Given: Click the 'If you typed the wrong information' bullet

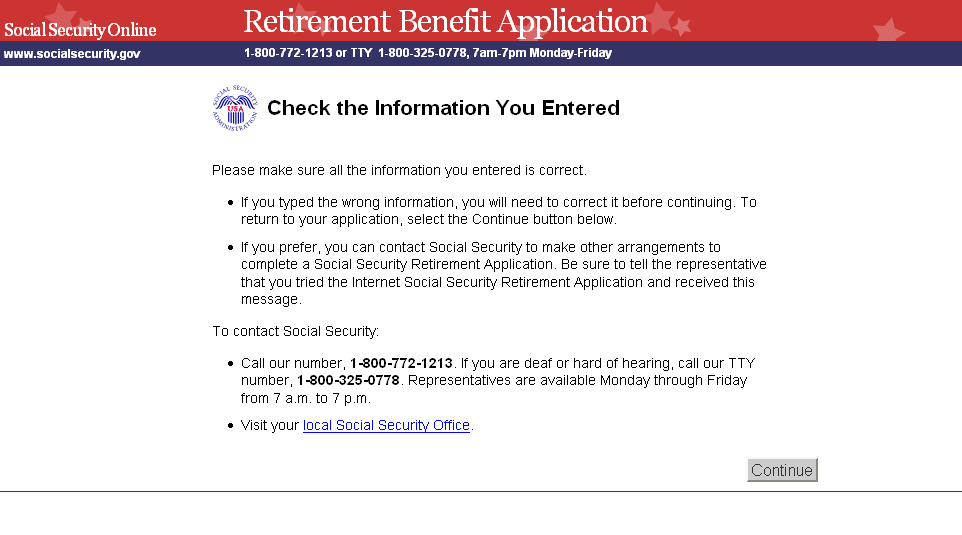Looking at the screenshot, I should 498,211.
